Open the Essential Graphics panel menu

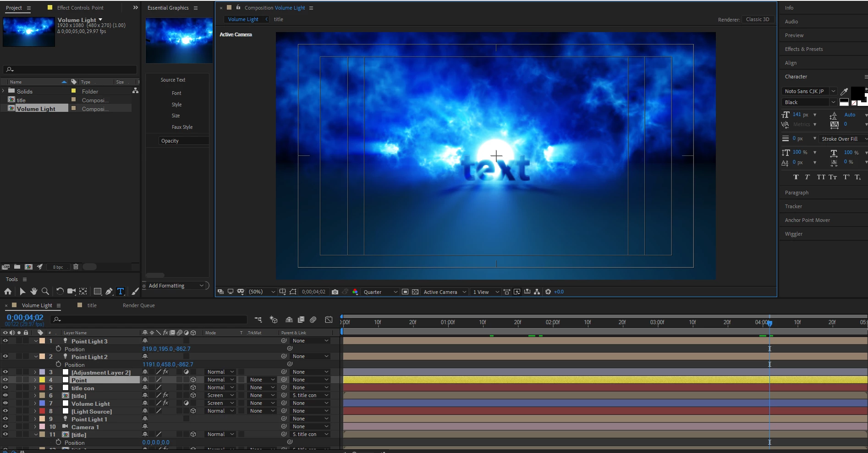click(196, 8)
